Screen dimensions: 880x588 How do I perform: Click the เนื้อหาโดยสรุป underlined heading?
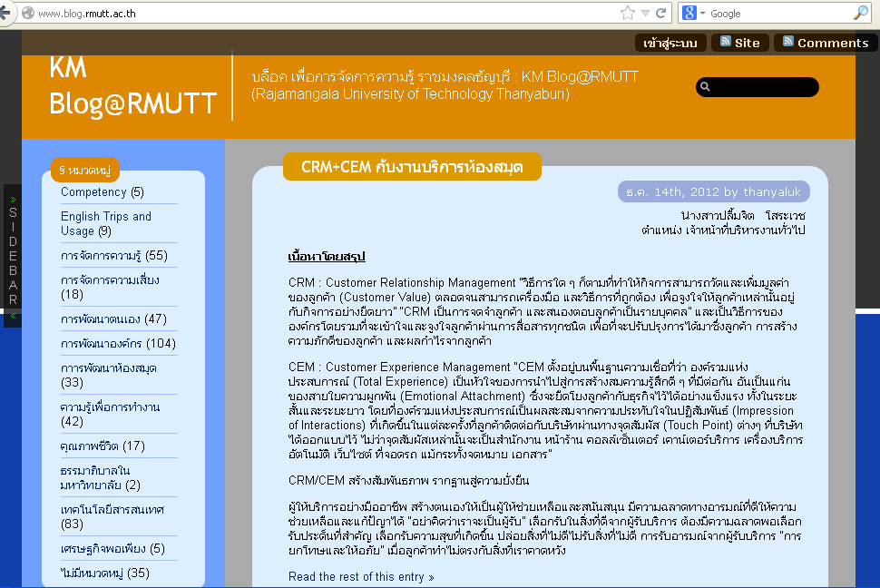(326, 257)
